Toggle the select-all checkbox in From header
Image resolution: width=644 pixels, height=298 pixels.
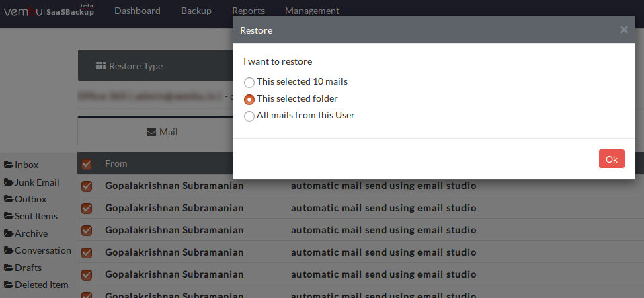87,164
